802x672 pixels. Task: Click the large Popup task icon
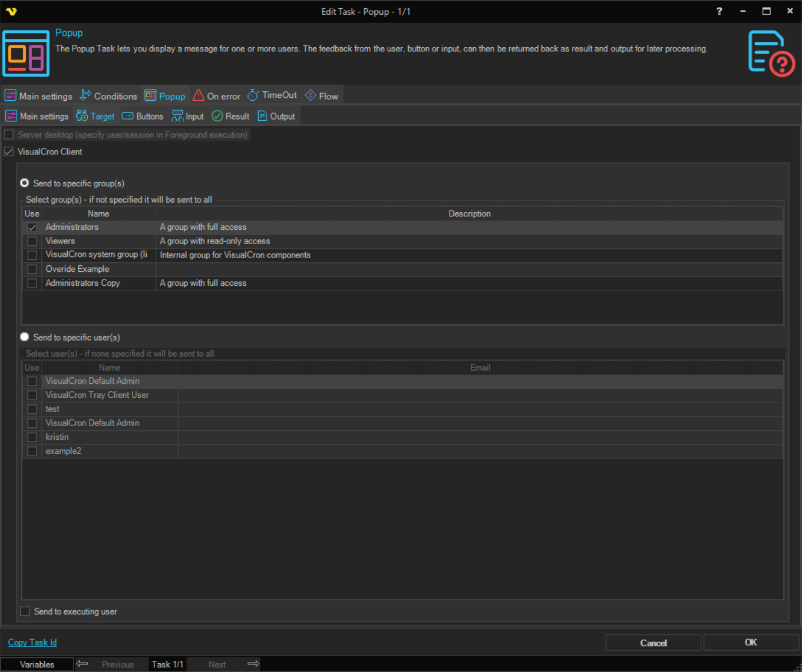26,54
